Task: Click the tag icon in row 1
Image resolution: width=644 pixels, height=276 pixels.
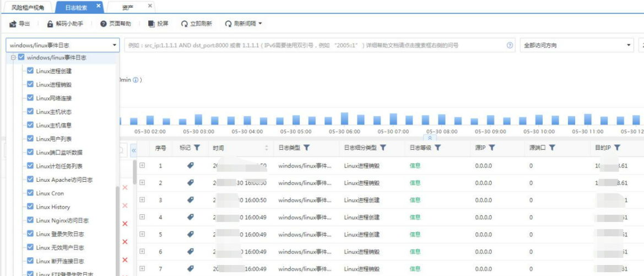Action: tap(191, 165)
